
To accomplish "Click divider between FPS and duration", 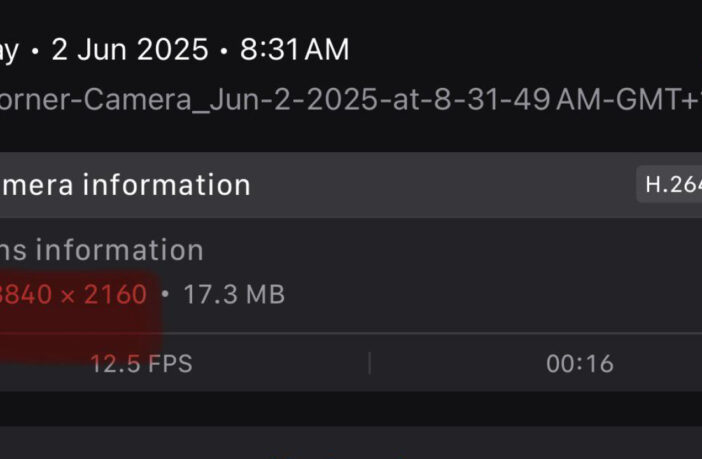I will (x=369, y=363).
